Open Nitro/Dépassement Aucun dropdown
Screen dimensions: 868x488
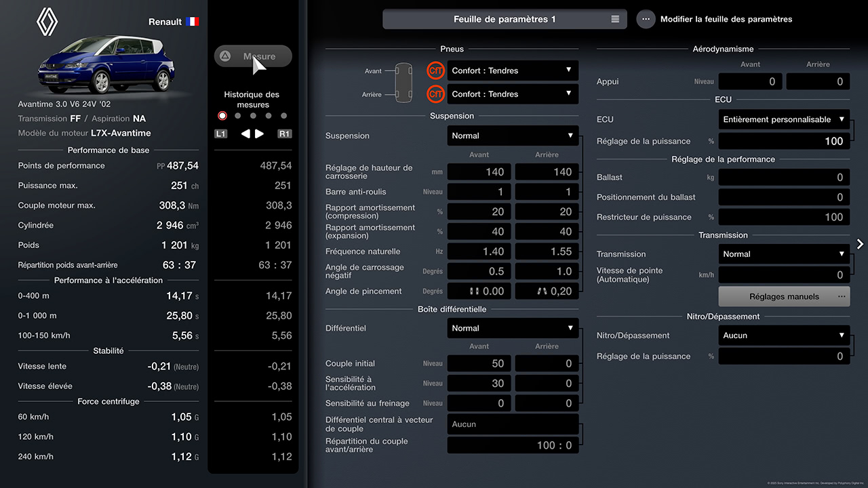click(784, 335)
